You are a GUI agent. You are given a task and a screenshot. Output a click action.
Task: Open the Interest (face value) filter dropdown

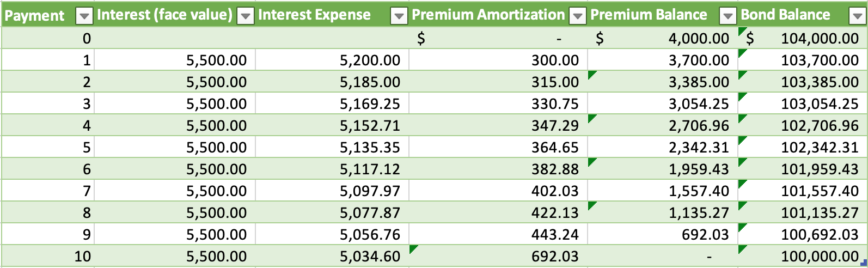click(x=246, y=16)
